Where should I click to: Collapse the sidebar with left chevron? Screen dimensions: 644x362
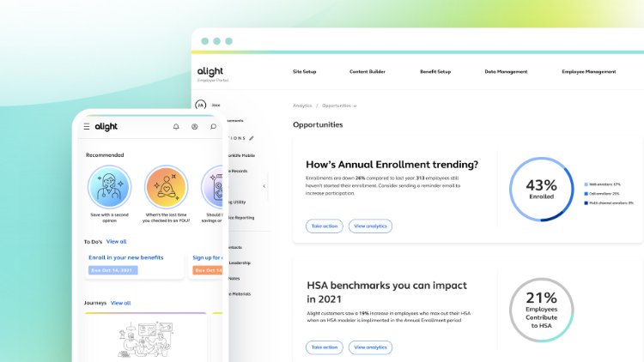[x=264, y=186]
